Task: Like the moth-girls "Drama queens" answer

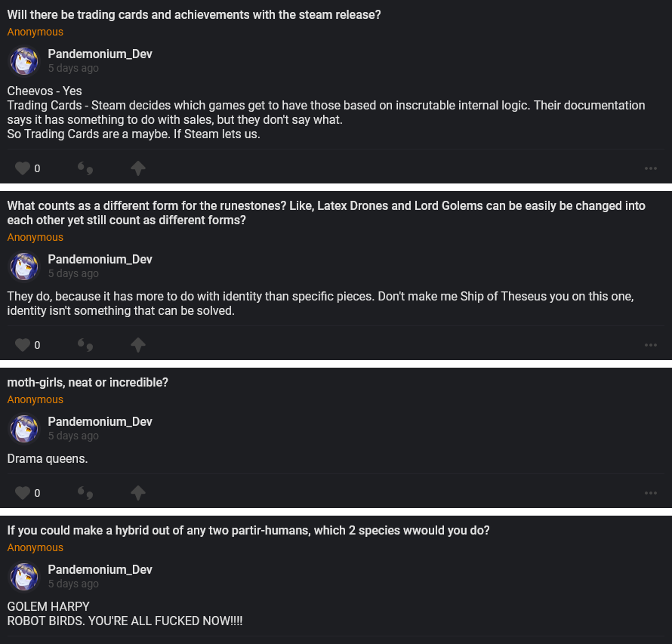Action: click(x=23, y=493)
